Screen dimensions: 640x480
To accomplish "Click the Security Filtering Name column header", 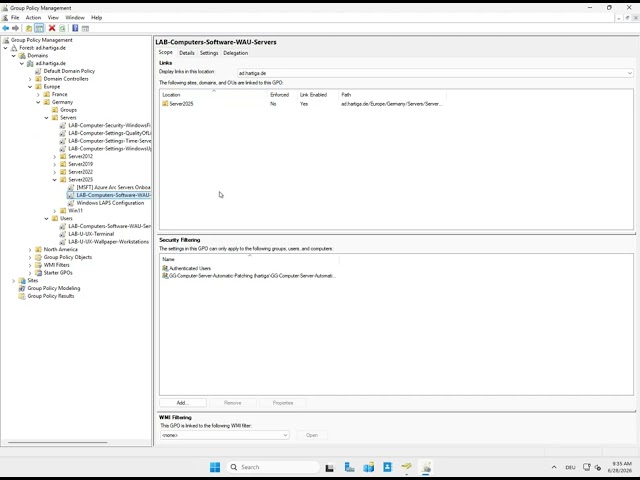I will point(249,259).
